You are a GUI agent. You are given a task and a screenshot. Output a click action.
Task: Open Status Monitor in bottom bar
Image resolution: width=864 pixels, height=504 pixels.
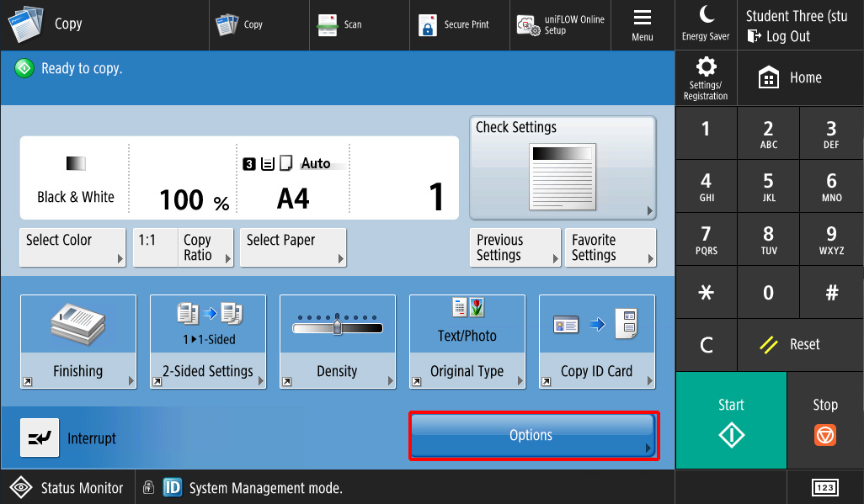click(x=67, y=487)
